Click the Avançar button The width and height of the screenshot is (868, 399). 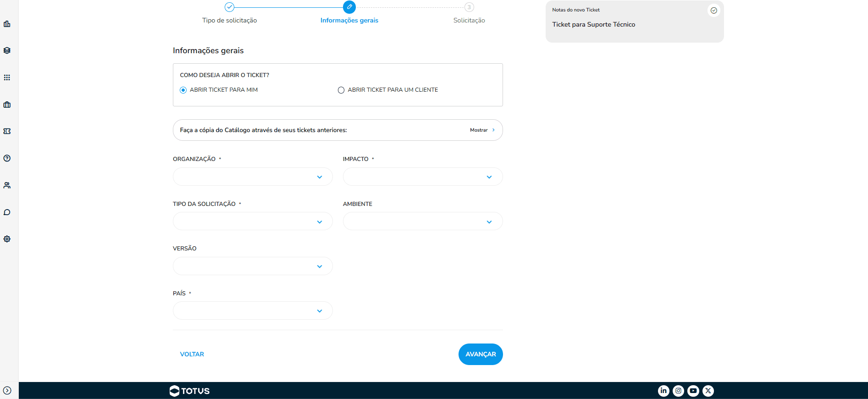[x=481, y=354]
